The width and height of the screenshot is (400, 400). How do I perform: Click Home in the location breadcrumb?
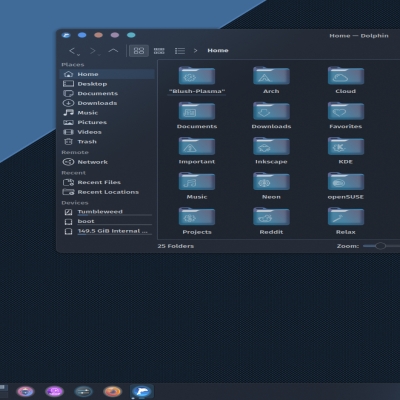click(218, 50)
